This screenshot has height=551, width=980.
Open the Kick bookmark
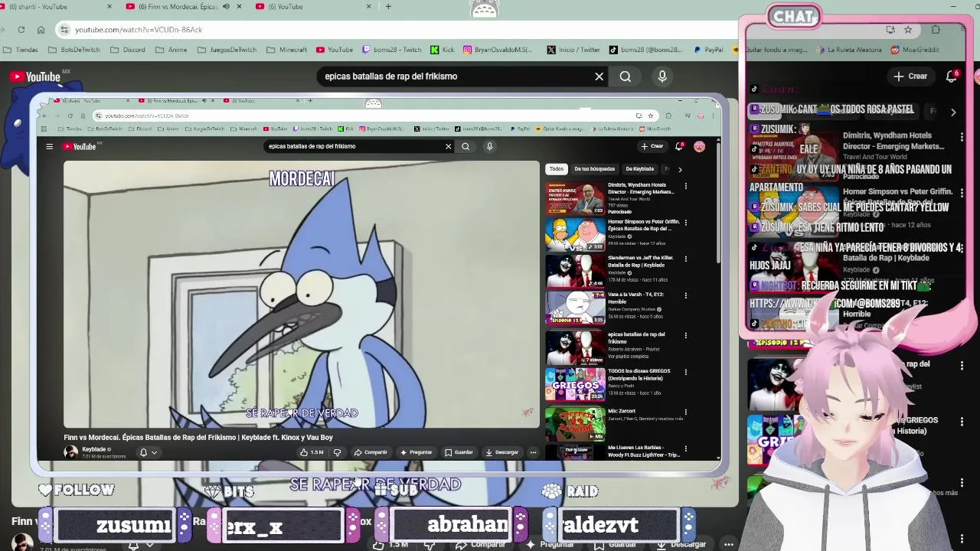click(x=443, y=50)
